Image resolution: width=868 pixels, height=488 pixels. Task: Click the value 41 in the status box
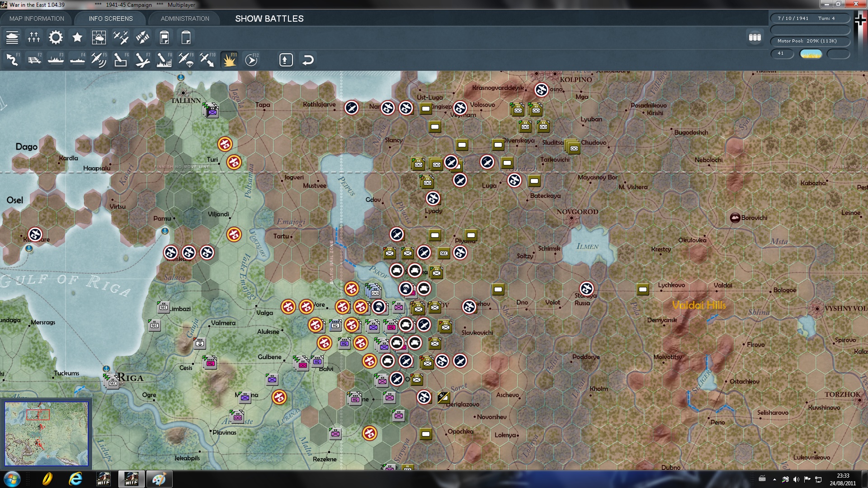tap(782, 54)
